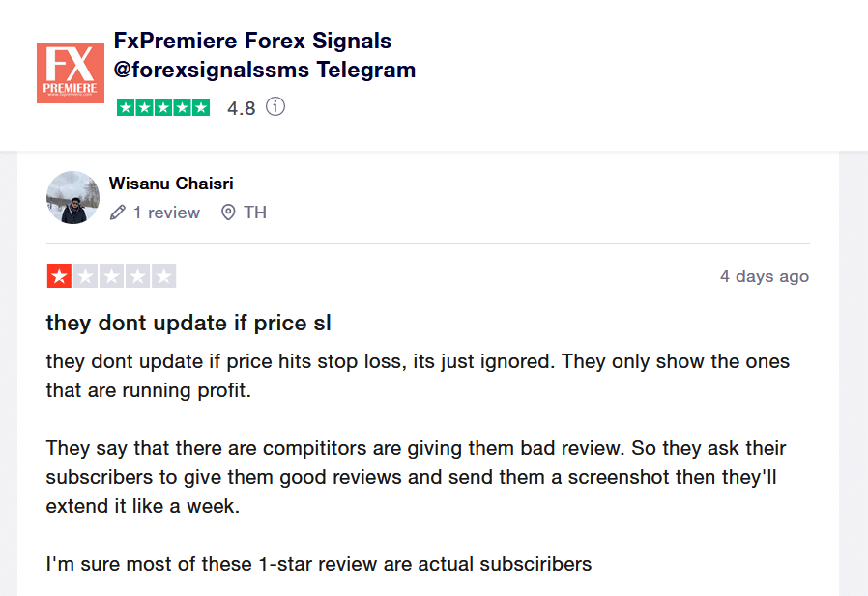Click the second gray star of the review
Screen dimensions: 868x596
[85, 275]
